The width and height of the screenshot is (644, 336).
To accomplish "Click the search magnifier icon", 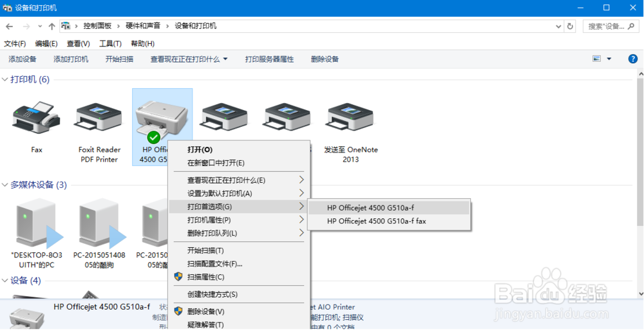I will pos(631,26).
